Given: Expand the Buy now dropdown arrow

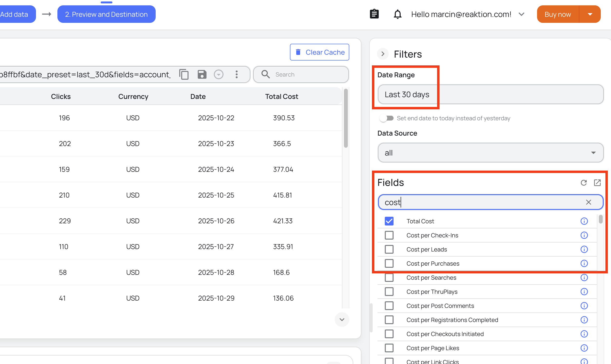Looking at the screenshot, I should [590, 14].
